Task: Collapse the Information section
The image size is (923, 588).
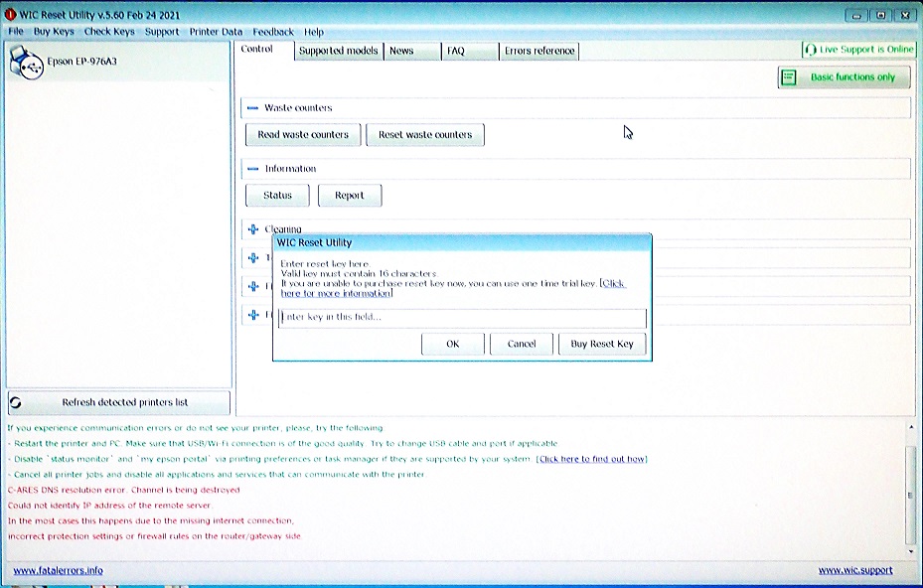Action: [252, 168]
